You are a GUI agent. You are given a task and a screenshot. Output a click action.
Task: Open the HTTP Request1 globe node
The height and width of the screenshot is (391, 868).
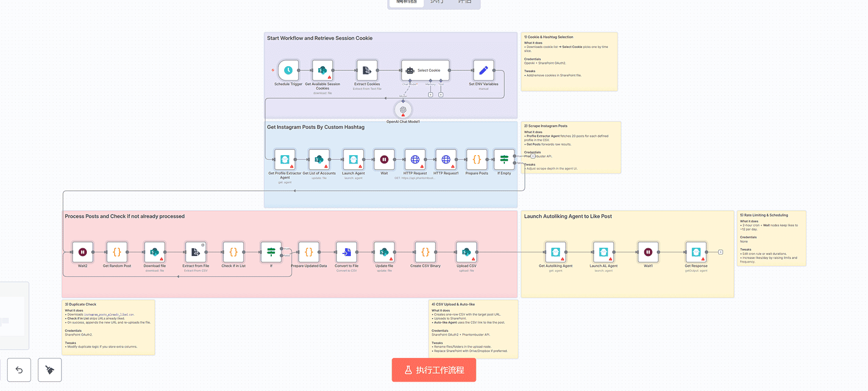coord(445,160)
